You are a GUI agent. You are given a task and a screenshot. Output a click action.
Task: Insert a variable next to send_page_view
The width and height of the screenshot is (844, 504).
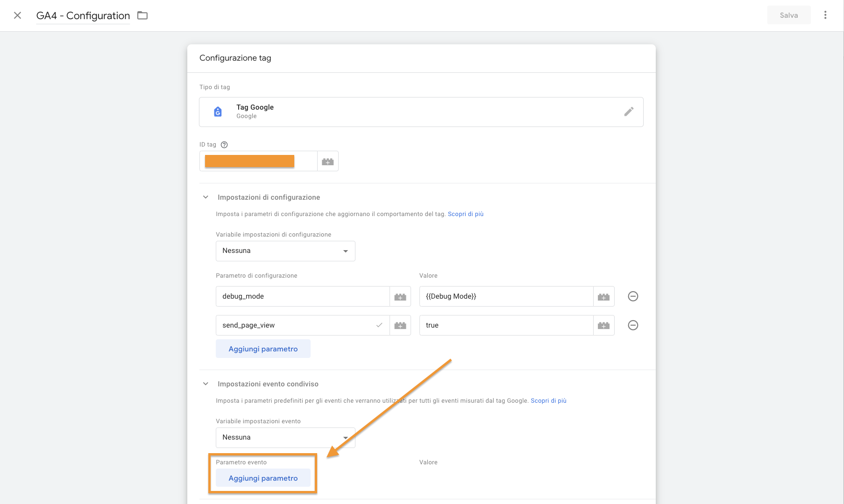pos(400,326)
